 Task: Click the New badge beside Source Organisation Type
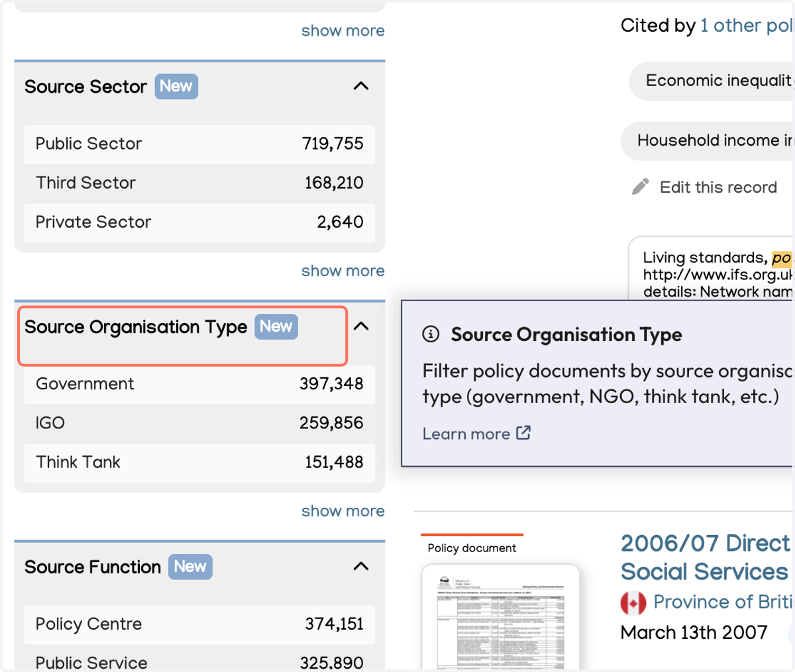coord(276,326)
